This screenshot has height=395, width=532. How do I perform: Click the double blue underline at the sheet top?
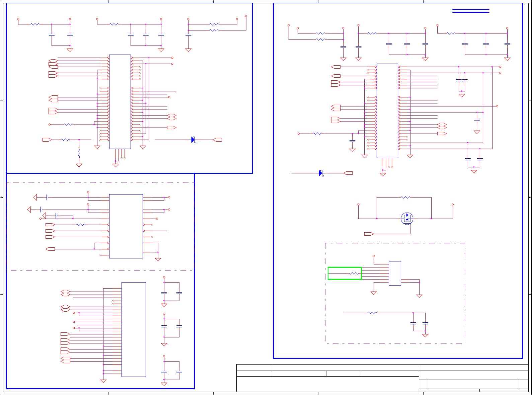[471, 11]
